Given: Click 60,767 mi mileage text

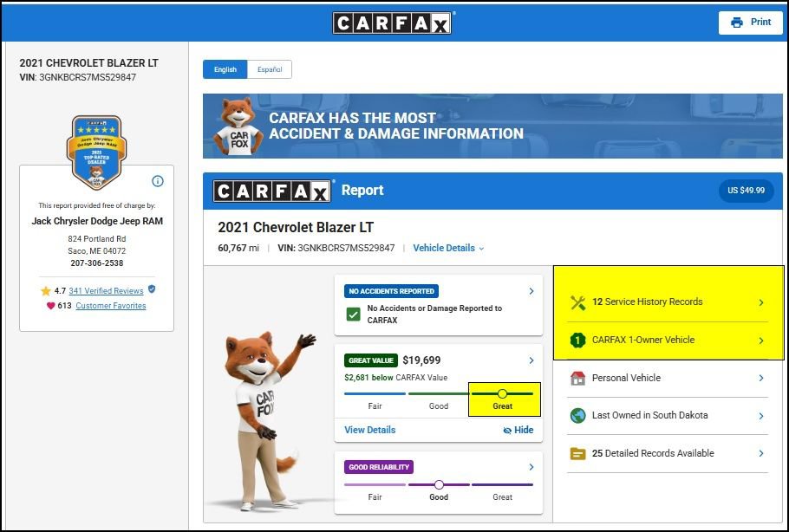Looking at the screenshot, I should point(238,248).
